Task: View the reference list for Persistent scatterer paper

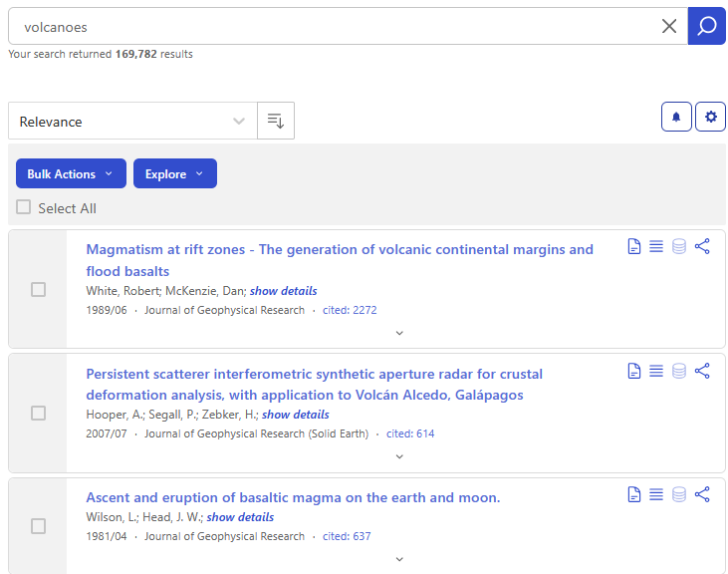Action: point(656,371)
